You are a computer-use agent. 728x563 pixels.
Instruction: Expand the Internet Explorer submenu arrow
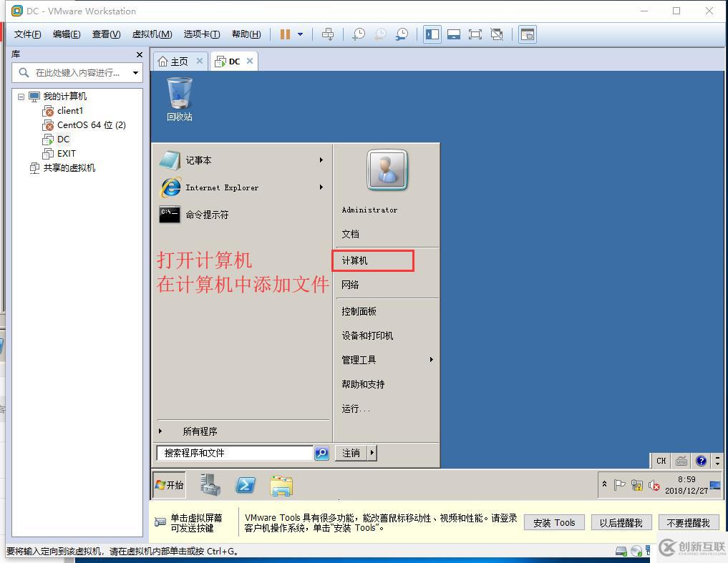coord(321,187)
